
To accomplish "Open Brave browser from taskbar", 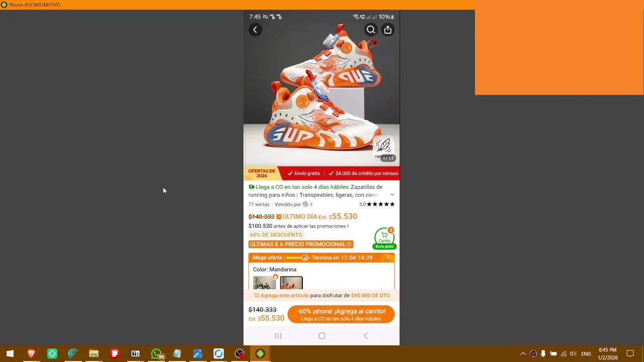I will 31,353.
